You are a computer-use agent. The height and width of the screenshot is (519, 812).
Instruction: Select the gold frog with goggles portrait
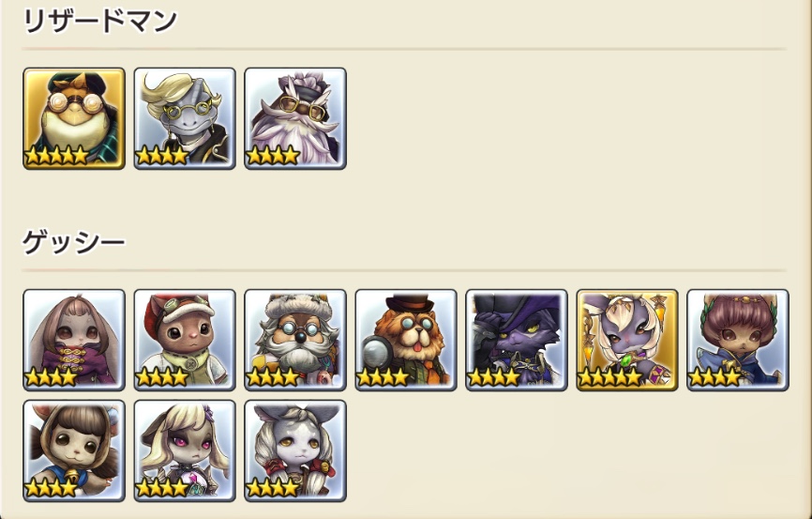74,118
